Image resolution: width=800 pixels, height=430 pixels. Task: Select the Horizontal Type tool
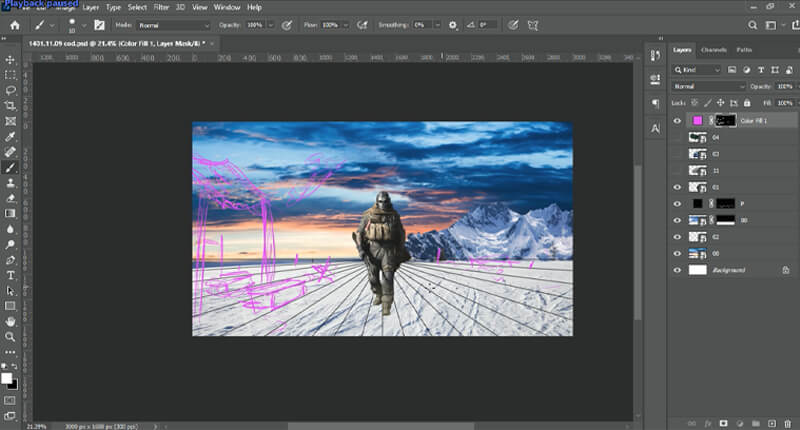[10, 275]
